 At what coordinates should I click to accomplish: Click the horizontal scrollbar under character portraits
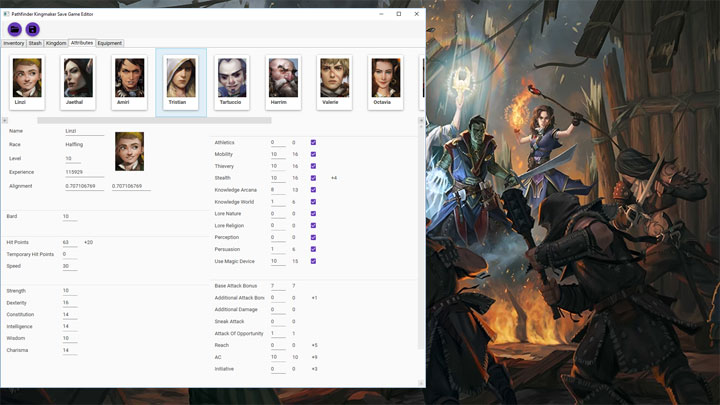pos(154,121)
